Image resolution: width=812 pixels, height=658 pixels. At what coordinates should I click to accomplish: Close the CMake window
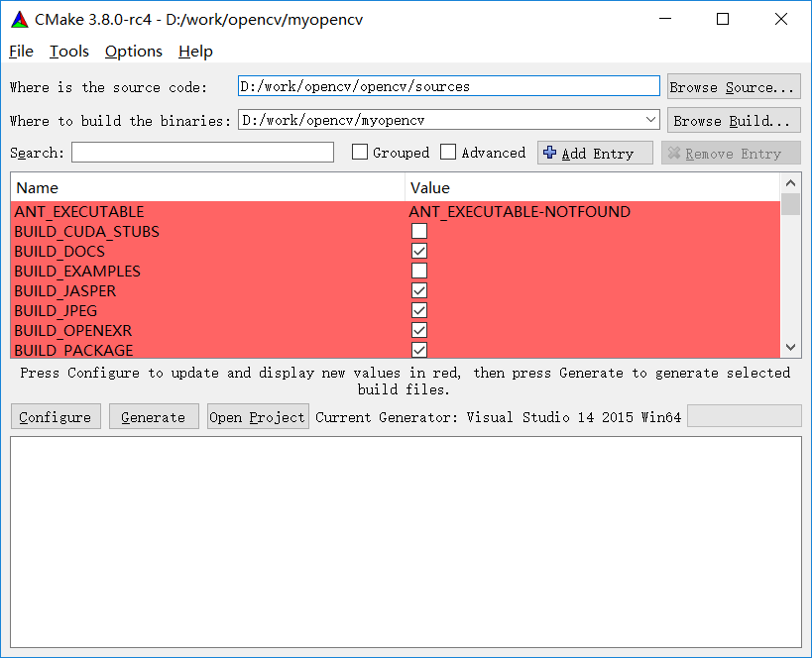[781, 19]
